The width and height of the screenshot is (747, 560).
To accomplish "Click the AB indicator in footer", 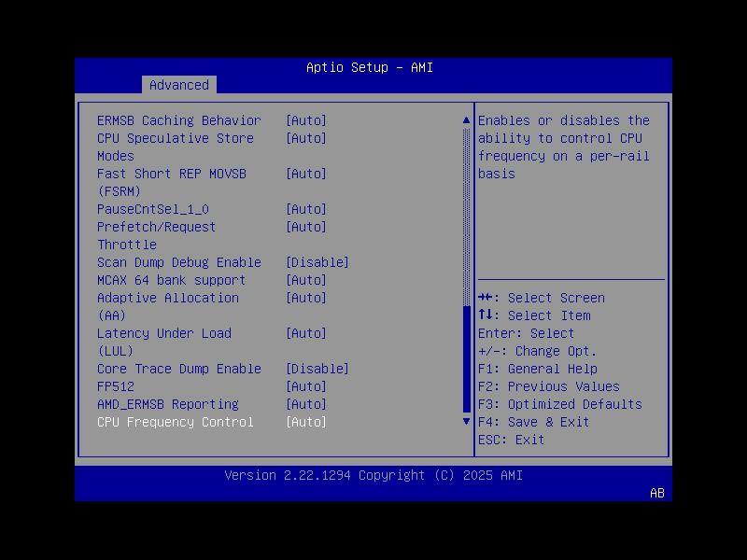I will [657, 493].
